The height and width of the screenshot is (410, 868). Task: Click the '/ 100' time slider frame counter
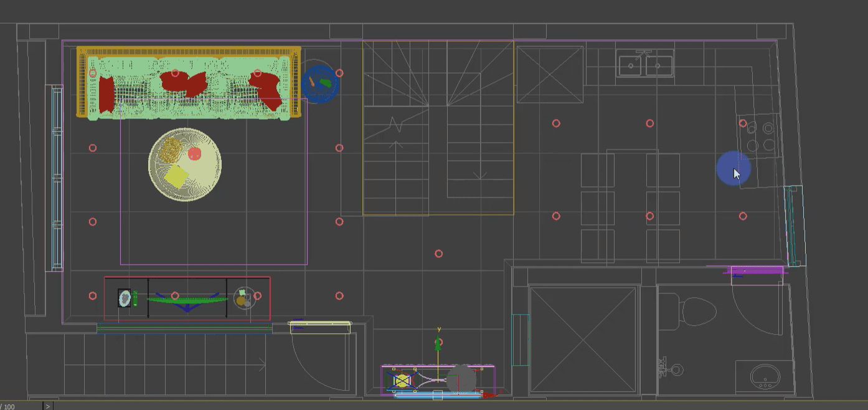click(x=8, y=406)
